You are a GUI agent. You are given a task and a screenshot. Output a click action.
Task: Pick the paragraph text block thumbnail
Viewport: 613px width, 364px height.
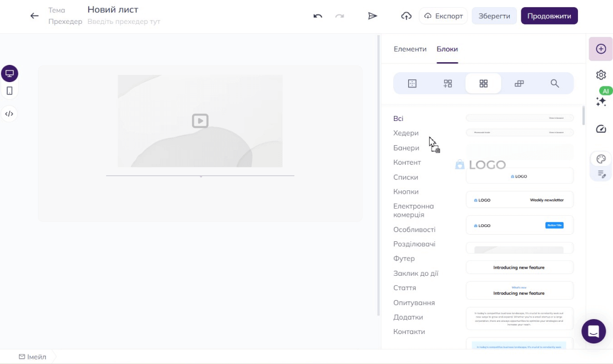pyautogui.click(x=520, y=318)
